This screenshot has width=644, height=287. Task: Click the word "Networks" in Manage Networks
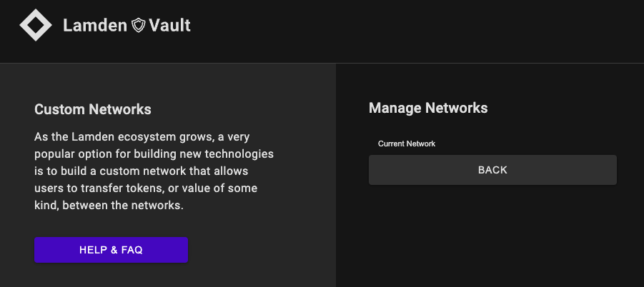pyautogui.click(x=456, y=108)
